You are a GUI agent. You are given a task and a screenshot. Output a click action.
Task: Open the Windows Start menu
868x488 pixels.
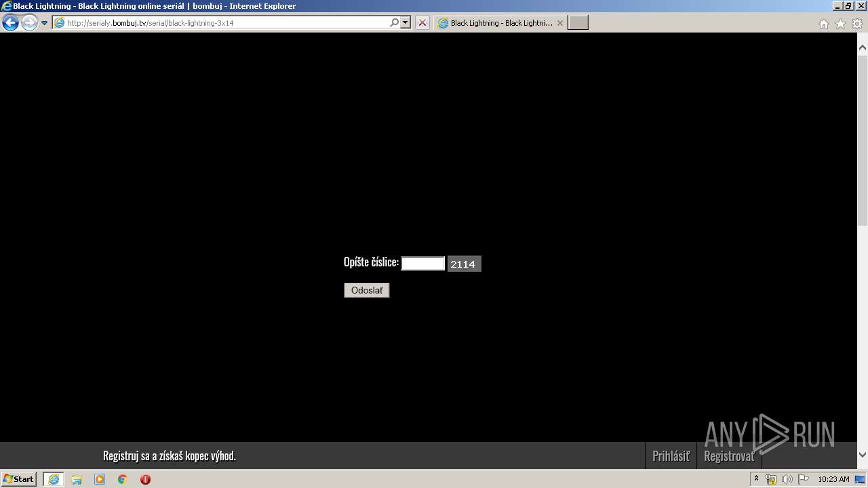(x=19, y=479)
